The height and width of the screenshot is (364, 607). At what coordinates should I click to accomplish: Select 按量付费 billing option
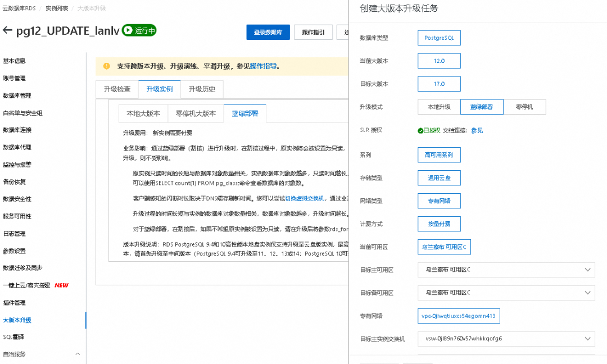pyautogui.click(x=439, y=224)
